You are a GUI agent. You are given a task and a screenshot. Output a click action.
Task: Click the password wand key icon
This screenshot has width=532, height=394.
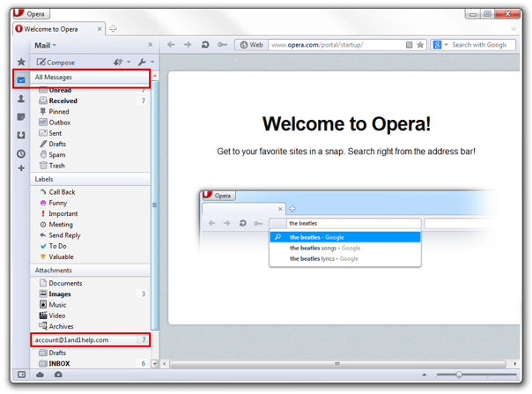[x=222, y=45]
